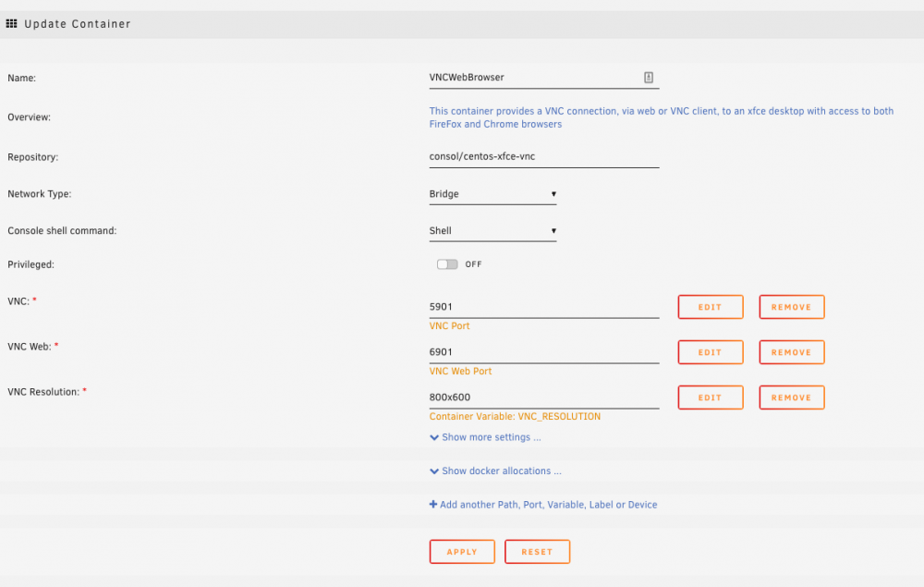Focus the Repository field consol/centos-xfce-vnc
Image resolution: width=924 pixels, height=587 pixels.
click(x=544, y=157)
